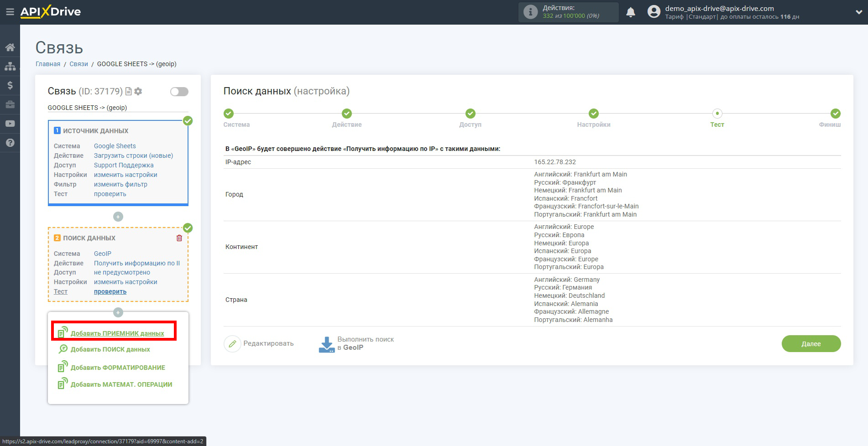Click the ПОИСК ДАННЫХ header
This screenshot has width=868, height=446.
(89, 238)
